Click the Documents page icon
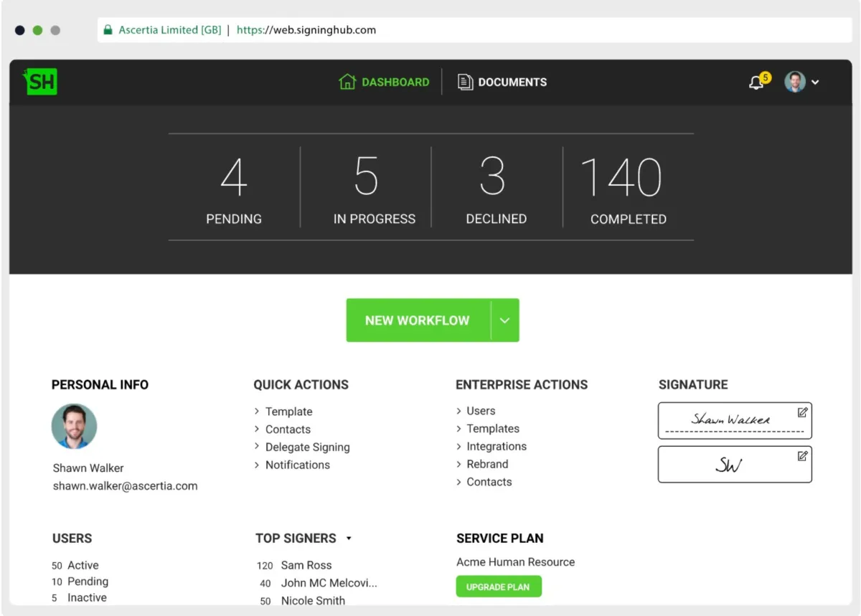 [466, 82]
